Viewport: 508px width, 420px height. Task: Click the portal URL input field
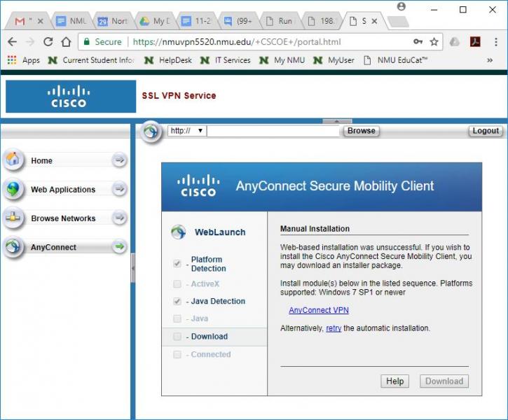(273, 131)
